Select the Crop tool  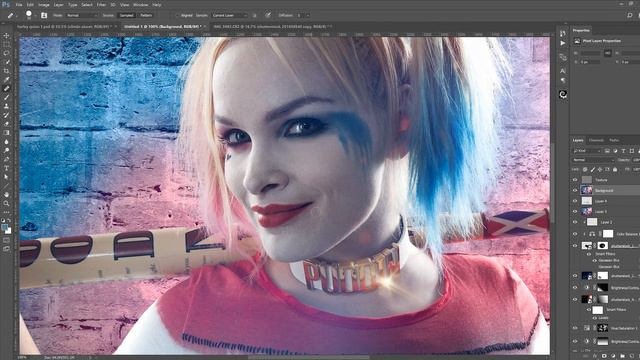pyautogui.click(x=7, y=71)
